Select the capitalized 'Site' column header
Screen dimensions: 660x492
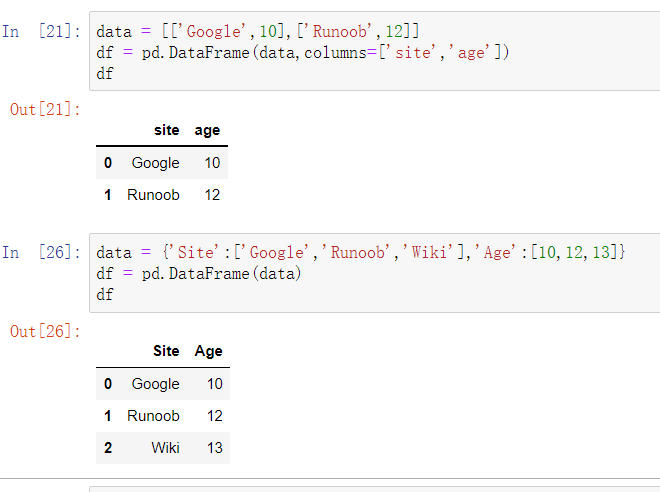[x=166, y=351]
